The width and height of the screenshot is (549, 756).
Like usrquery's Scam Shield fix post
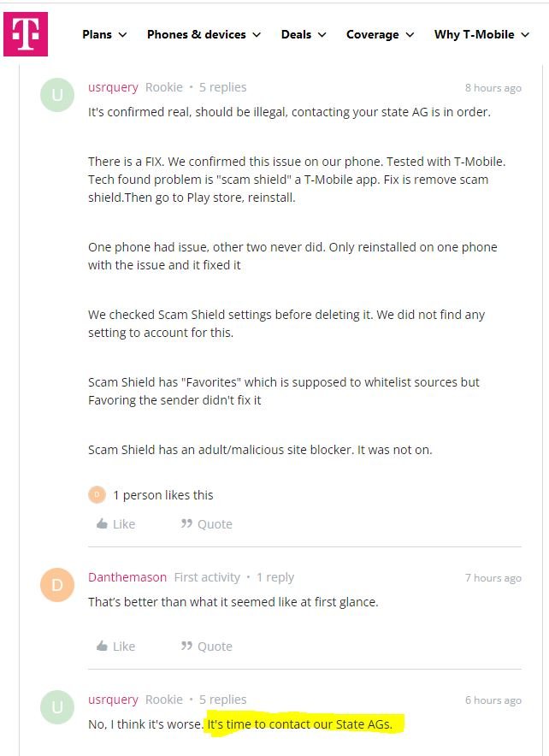point(115,524)
